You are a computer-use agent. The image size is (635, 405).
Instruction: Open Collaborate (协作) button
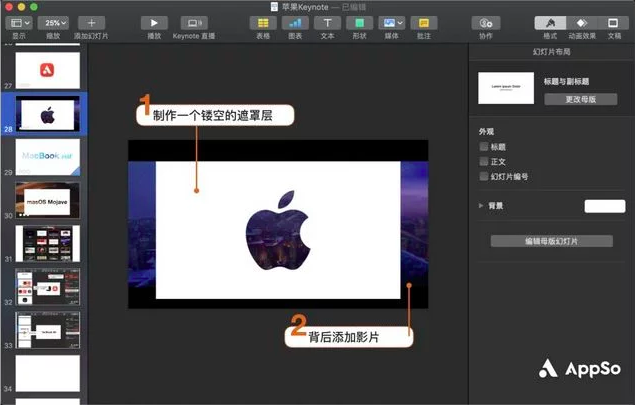point(486,23)
